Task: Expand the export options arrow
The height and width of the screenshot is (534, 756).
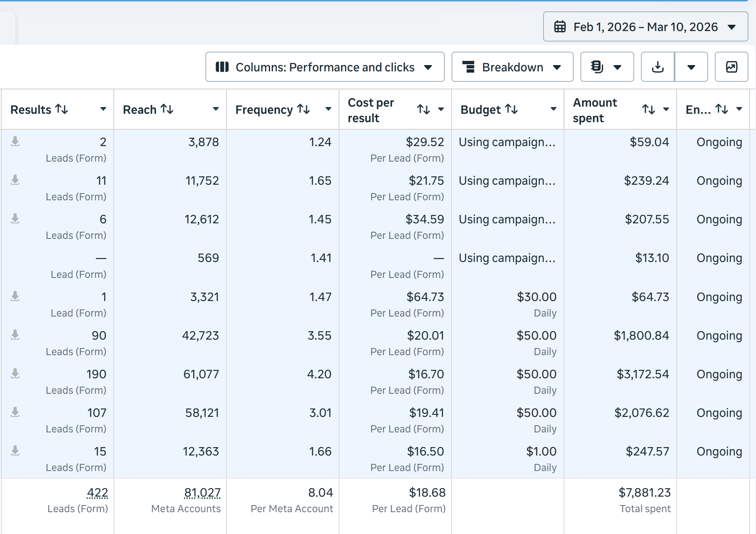Action: point(691,67)
